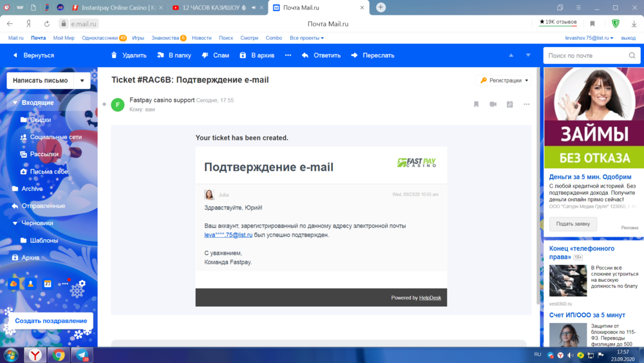This screenshot has width=644, height=363.
Task: Forward the email with Переслать
Action: tap(372, 55)
